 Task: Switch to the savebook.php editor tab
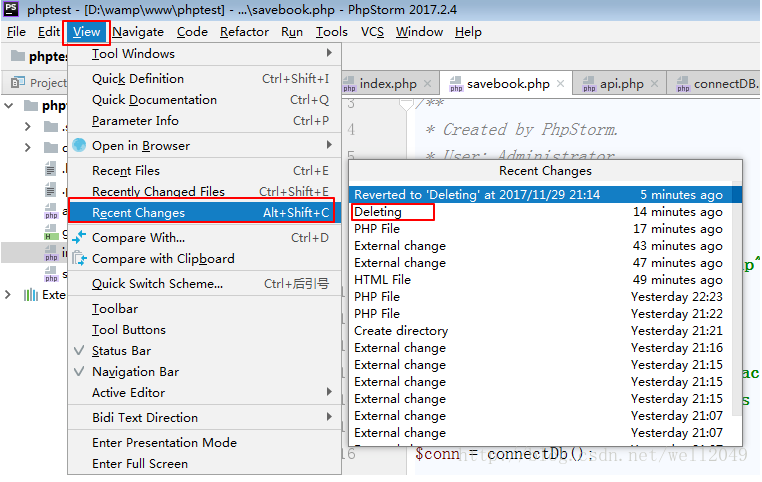pyautogui.click(x=508, y=84)
